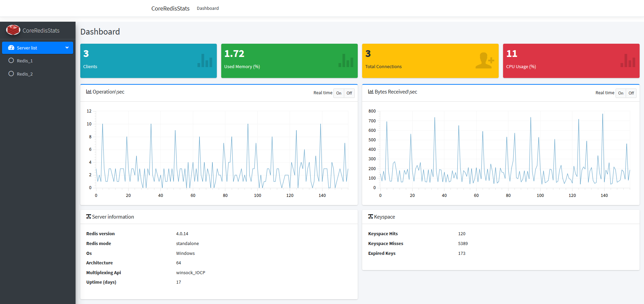Turn On real time for Operation\sec chart

click(x=339, y=93)
